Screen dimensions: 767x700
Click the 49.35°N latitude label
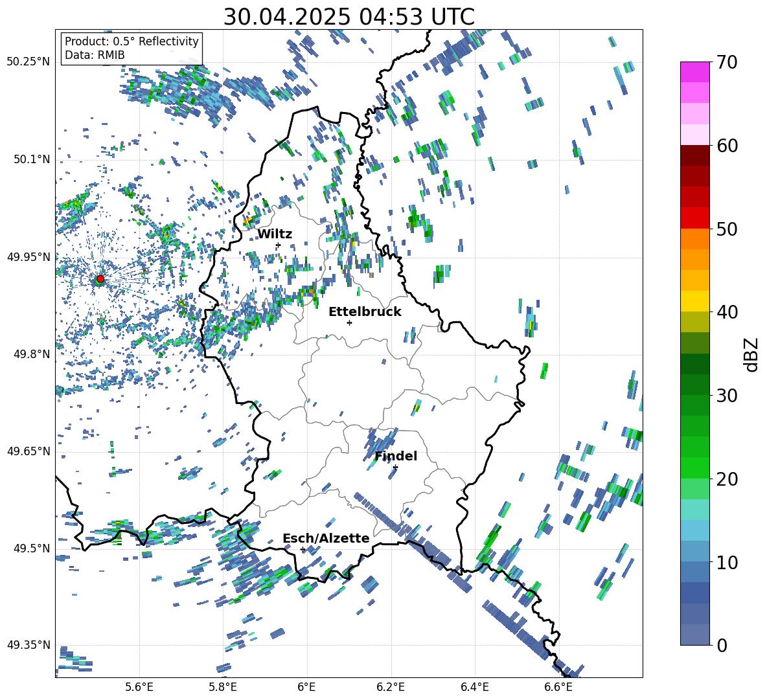click(29, 645)
